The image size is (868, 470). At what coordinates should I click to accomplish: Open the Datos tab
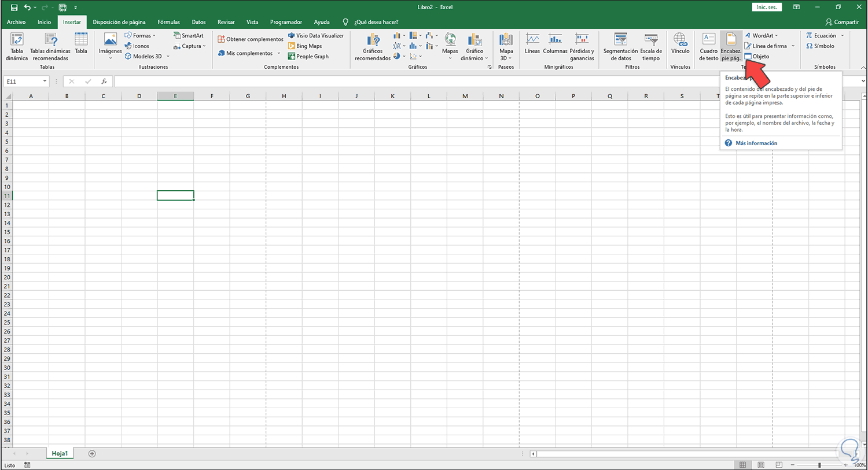tap(198, 22)
